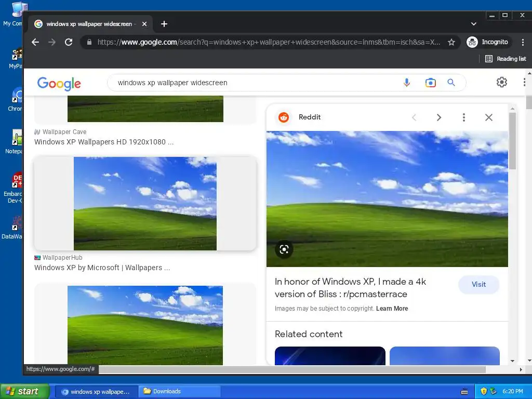The width and height of the screenshot is (532, 399).
Task: Search by image with the camera icon
Action: coord(430,83)
